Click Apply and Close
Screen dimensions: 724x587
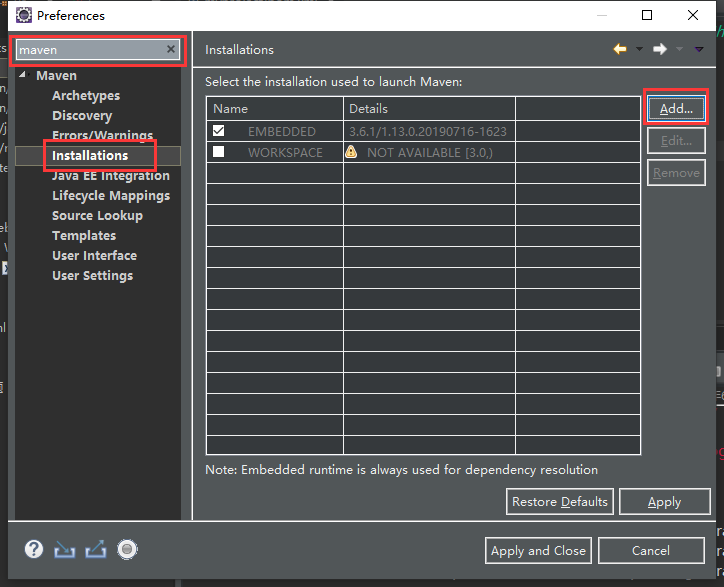point(538,550)
